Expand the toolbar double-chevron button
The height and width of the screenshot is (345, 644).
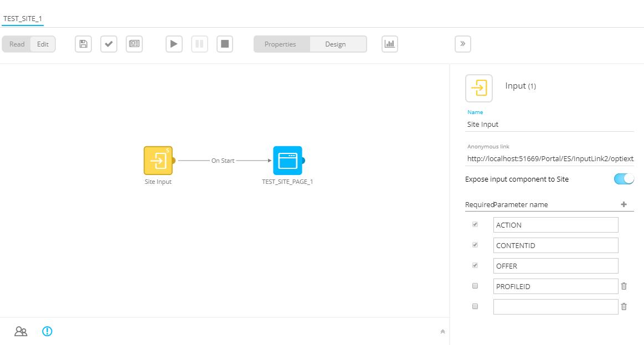pos(462,44)
